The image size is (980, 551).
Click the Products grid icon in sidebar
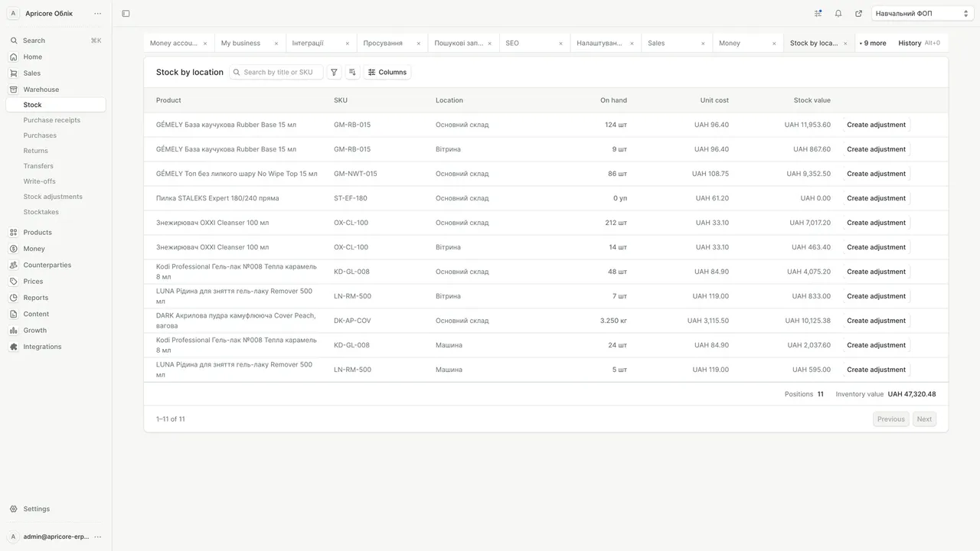(14, 233)
